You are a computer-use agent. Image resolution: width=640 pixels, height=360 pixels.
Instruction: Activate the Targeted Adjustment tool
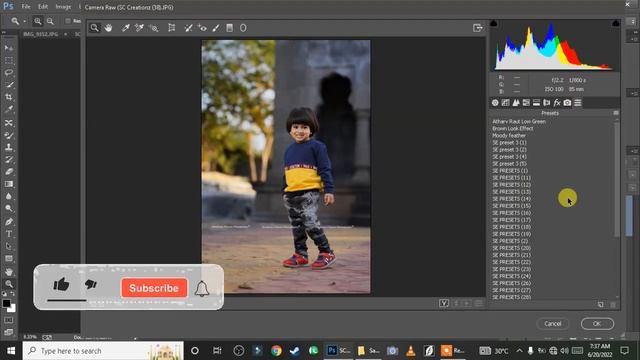click(154, 28)
